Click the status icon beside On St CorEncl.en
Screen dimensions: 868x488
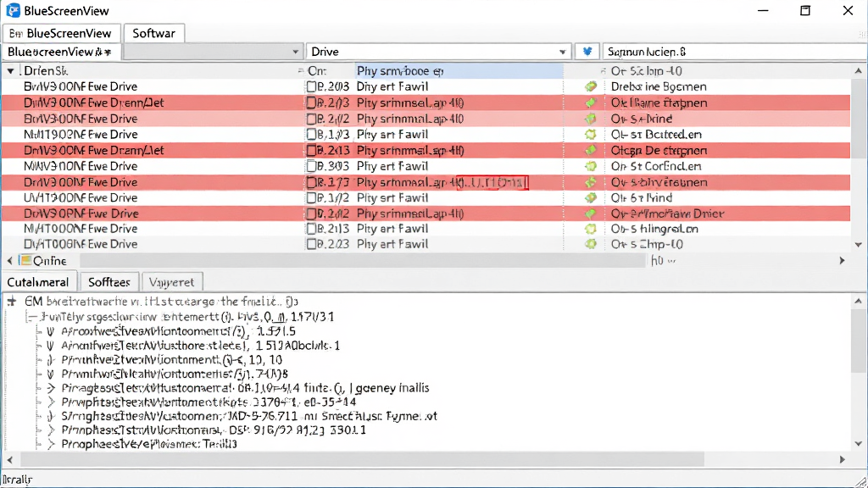591,166
